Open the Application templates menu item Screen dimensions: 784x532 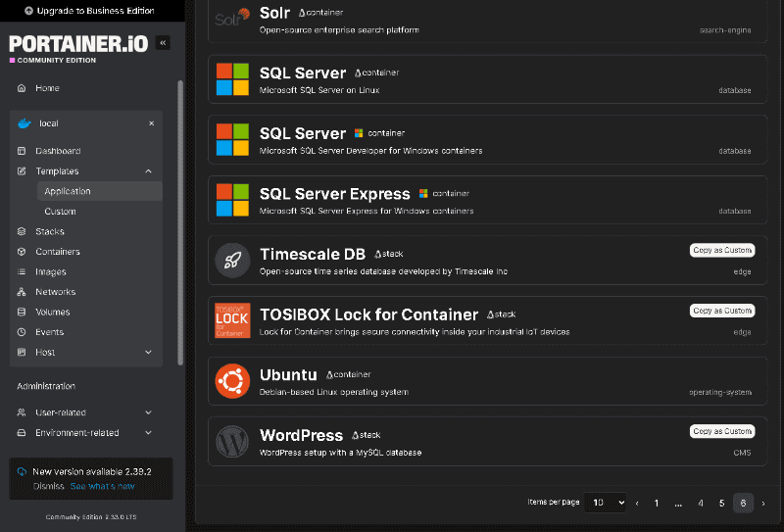tap(100, 191)
